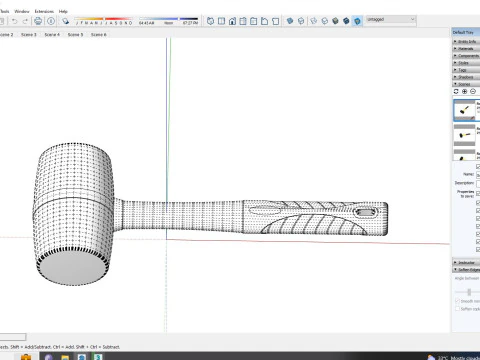Toggle the Smooth normals checkbox

point(457,301)
